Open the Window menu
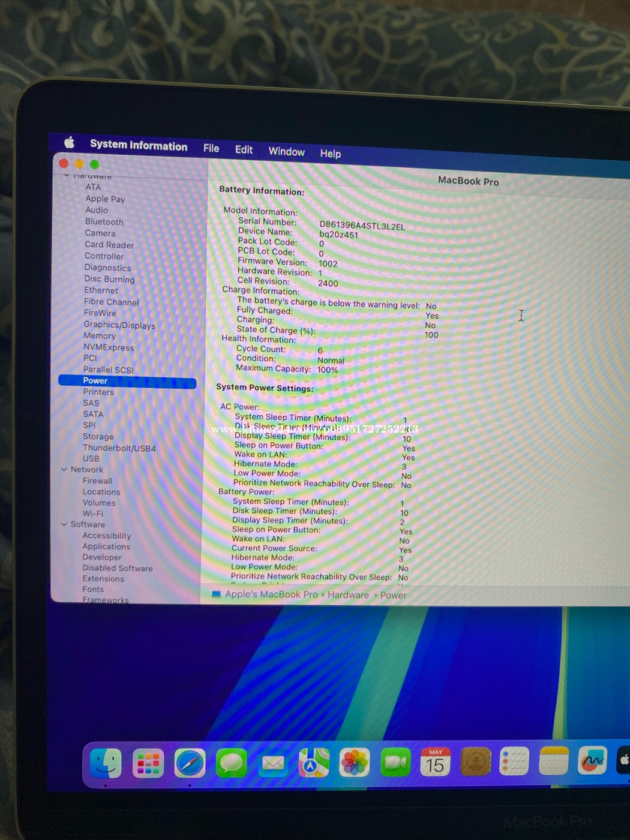Viewport: 630px width, 840px height. 286,151
